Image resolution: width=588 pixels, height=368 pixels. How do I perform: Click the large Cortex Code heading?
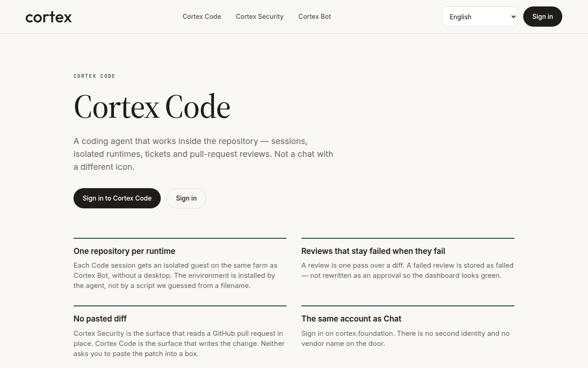click(152, 107)
